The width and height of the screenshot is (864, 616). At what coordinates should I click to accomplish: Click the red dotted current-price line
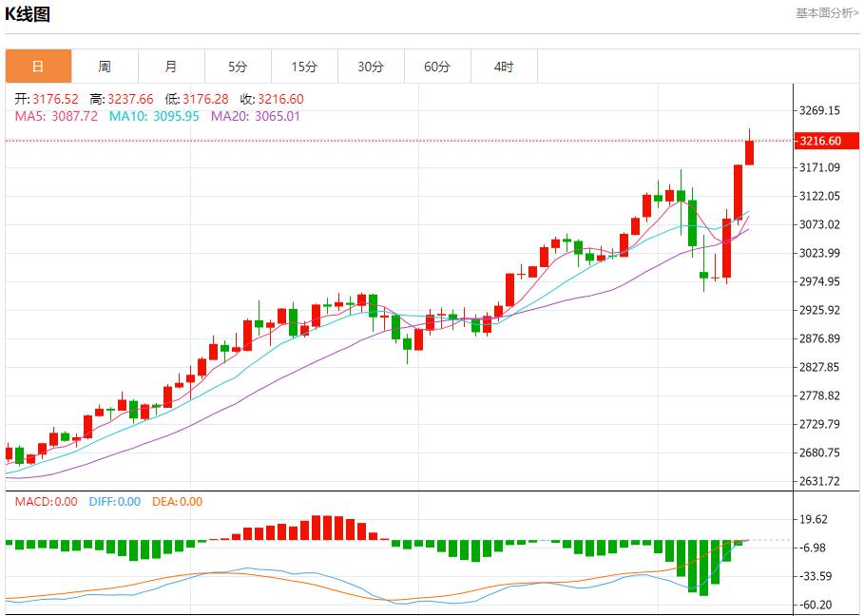tap(380, 139)
